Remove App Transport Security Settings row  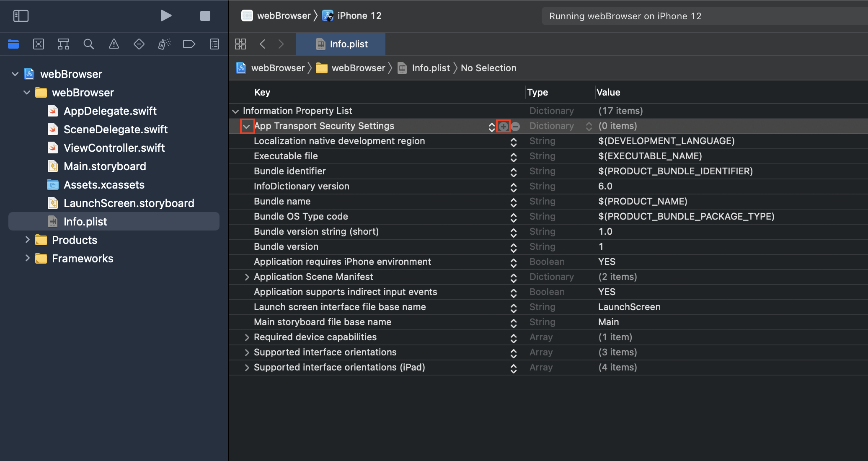click(x=515, y=126)
